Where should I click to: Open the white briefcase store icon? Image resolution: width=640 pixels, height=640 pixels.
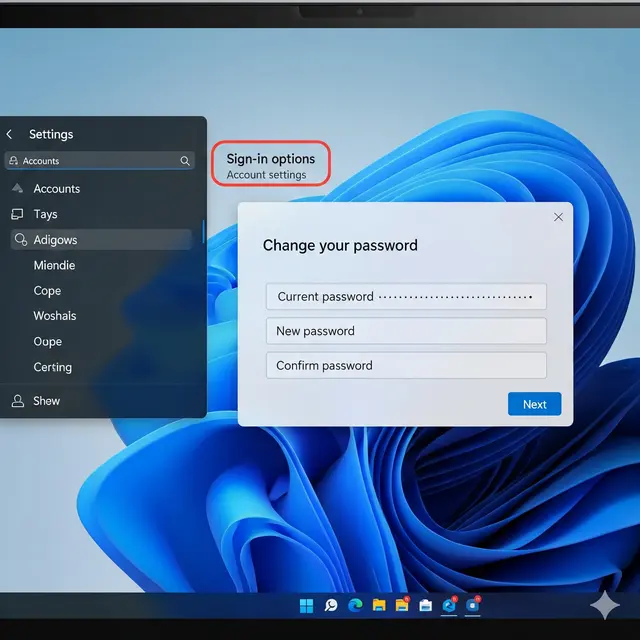425,606
